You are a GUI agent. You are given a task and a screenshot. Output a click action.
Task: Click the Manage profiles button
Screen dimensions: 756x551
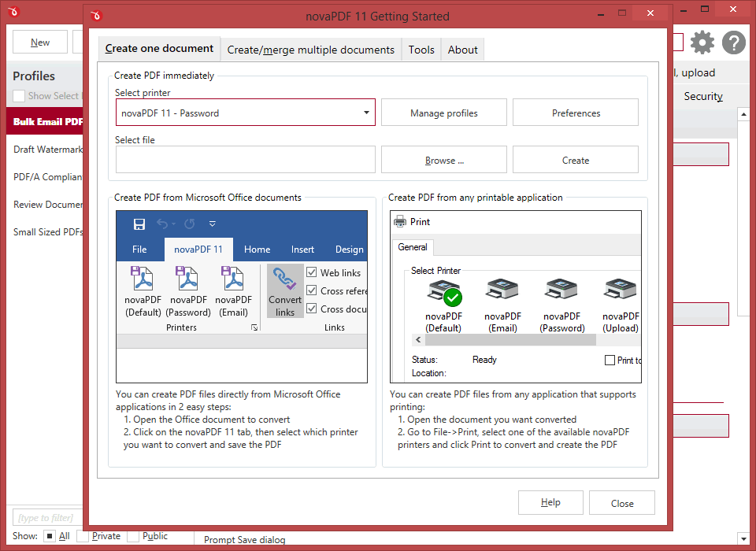point(443,112)
